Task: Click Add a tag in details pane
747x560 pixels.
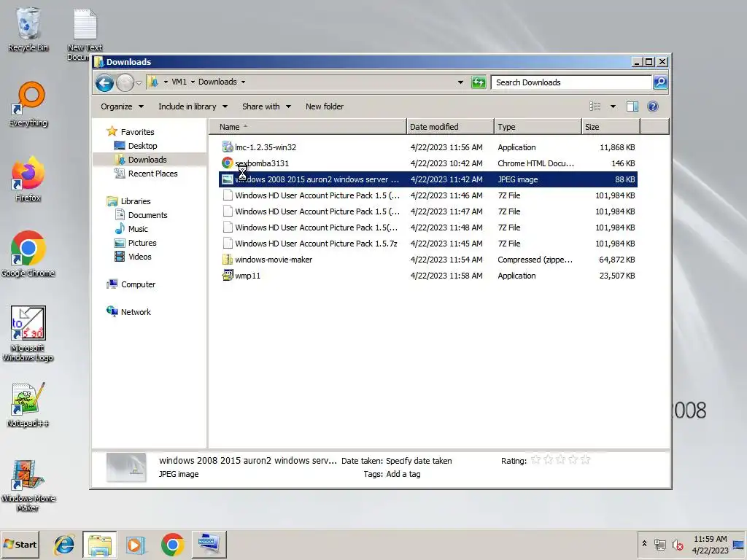Action: point(403,474)
